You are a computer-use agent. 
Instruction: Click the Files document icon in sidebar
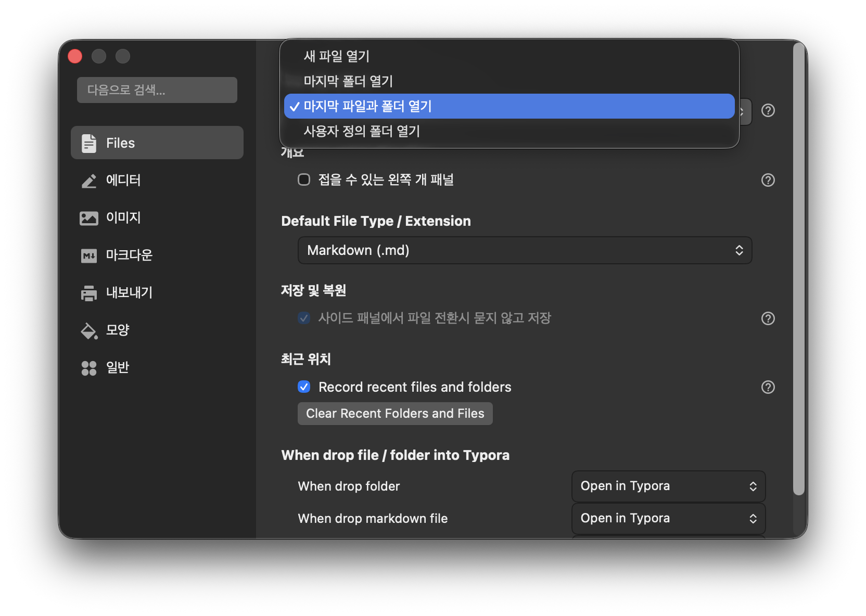click(x=89, y=143)
